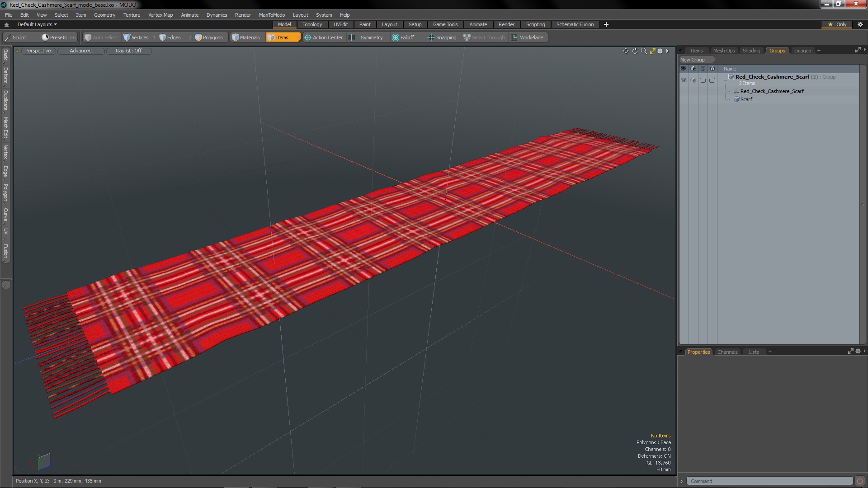Click the viewport rotate icon
Screen dimensions: 868x488
[x=635, y=51]
